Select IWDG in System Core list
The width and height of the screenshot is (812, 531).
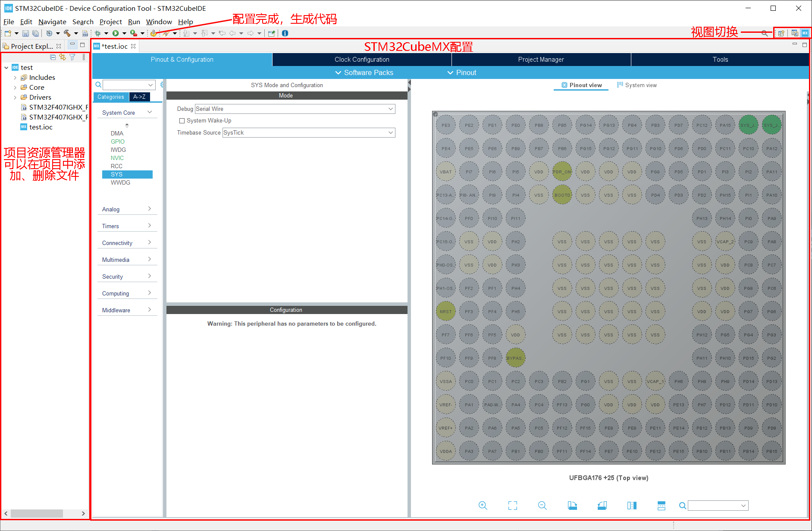click(x=118, y=150)
